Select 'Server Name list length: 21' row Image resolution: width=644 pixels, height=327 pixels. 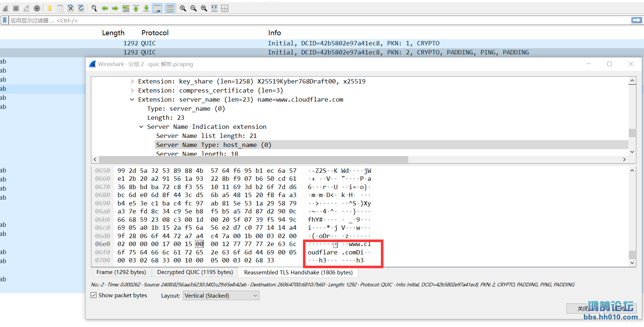click(206, 136)
